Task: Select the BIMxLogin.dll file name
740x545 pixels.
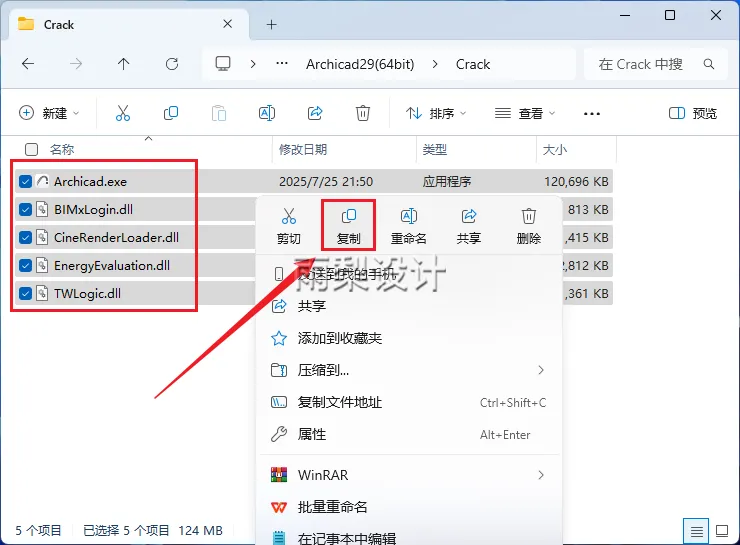Action: coord(93,209)
